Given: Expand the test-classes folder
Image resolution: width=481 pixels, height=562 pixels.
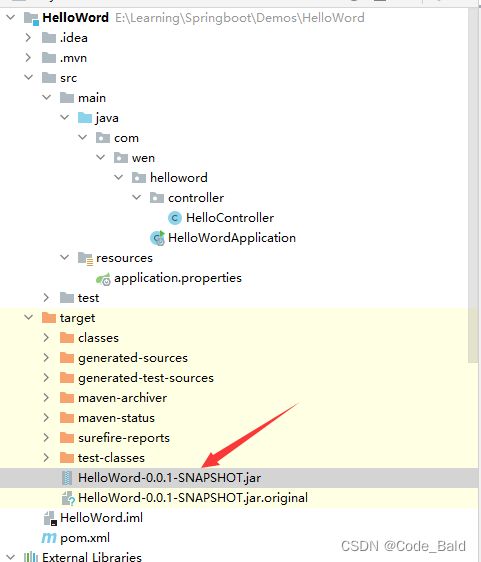Looking at the screenshot, I should click(46, 458).
